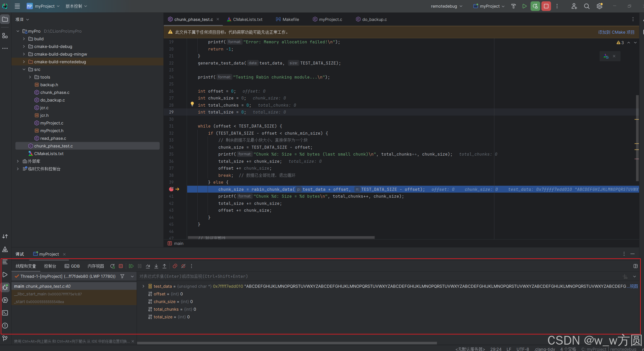The width and height of the screenshot is (644, 351).
Task: Open the Structure tool window icon
Action: (x=5, y=35)
